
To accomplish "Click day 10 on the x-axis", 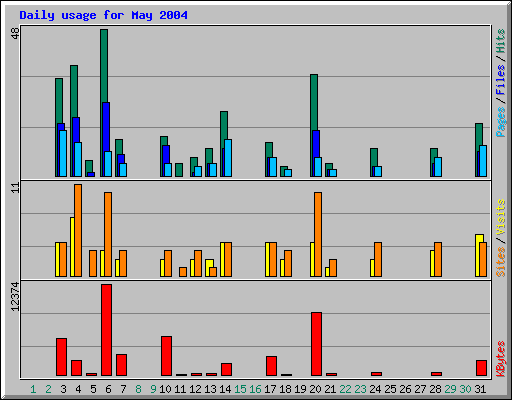I will 165,389.
